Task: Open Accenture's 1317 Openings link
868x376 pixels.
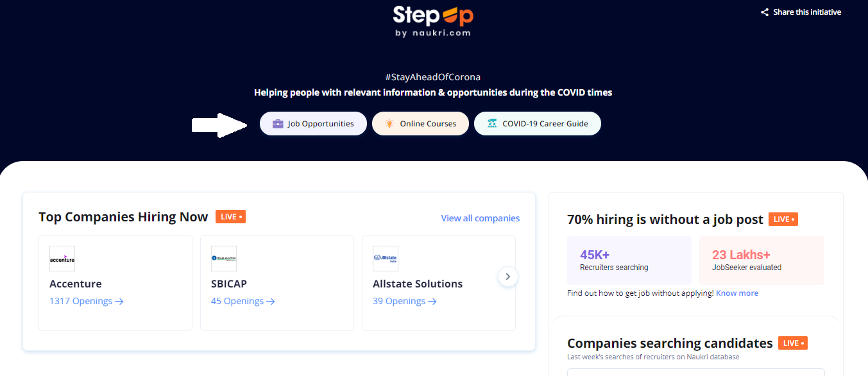Action: tap(87, 301)
